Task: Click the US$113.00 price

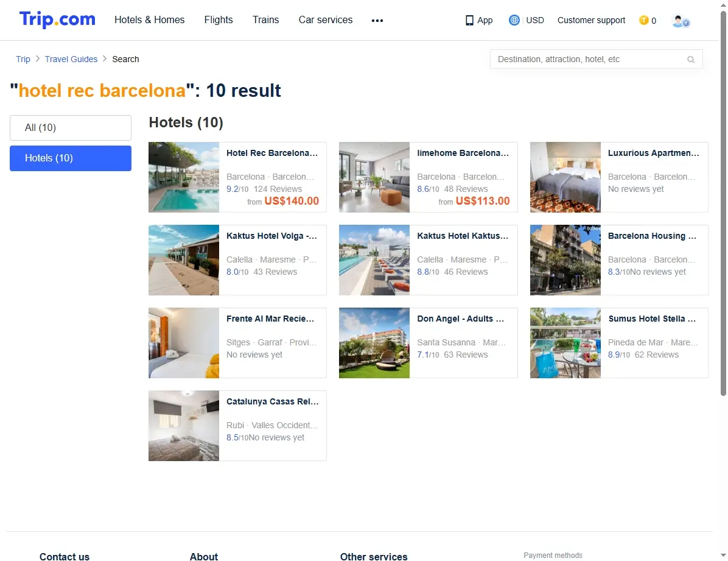Action: (483, 201)
